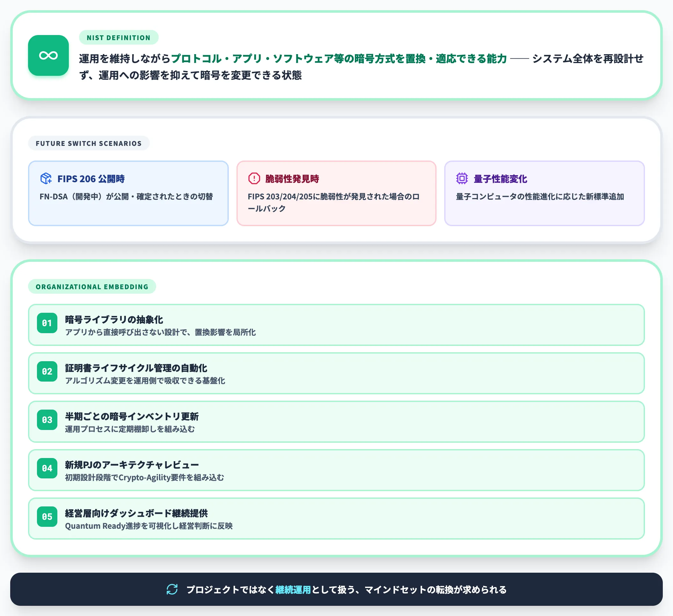This screenshot has height=616, width=673.
Task: Click システム全体を再設計せず definition text
Action: pyautogui.click(x=361, y=67)
